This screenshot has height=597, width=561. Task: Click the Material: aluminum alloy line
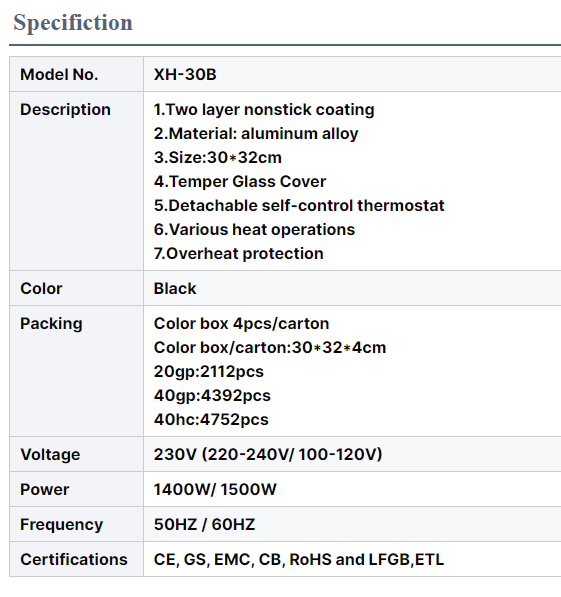click(x=256, y=134)
